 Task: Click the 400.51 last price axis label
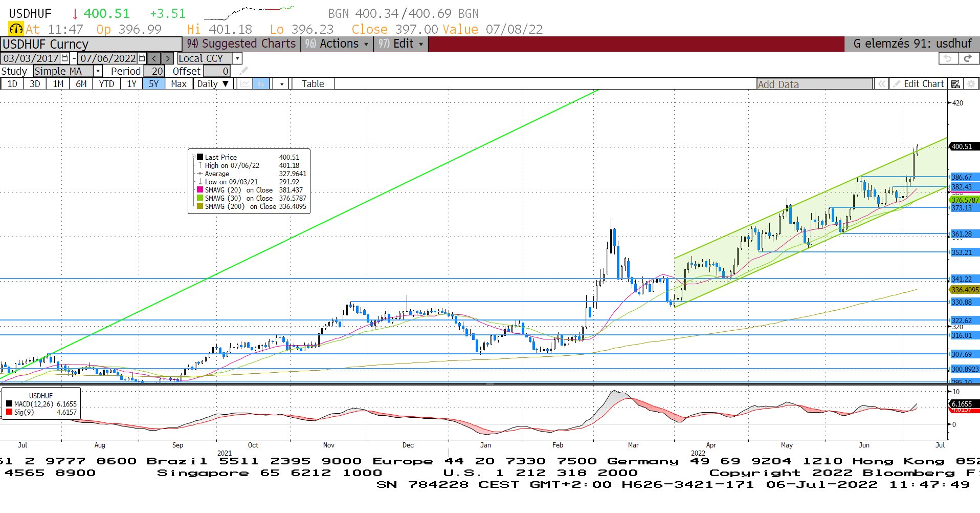[x=964, y=146]
